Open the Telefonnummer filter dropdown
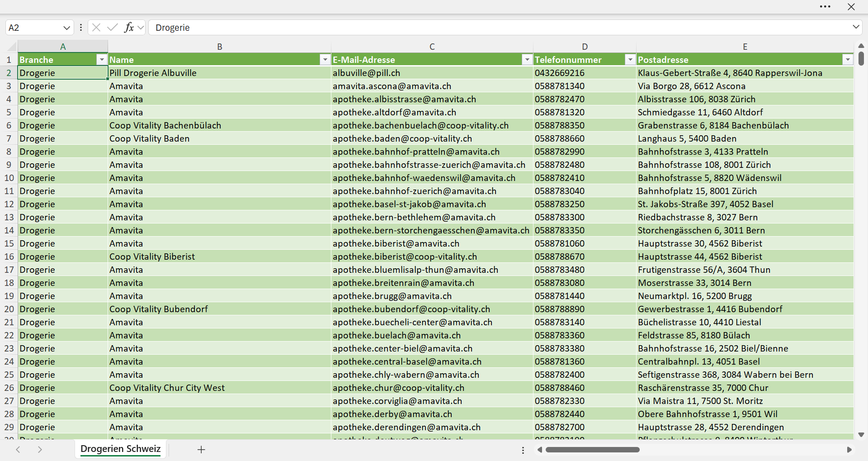Viewport: 868px width, 461px height. tap(630, 60)
